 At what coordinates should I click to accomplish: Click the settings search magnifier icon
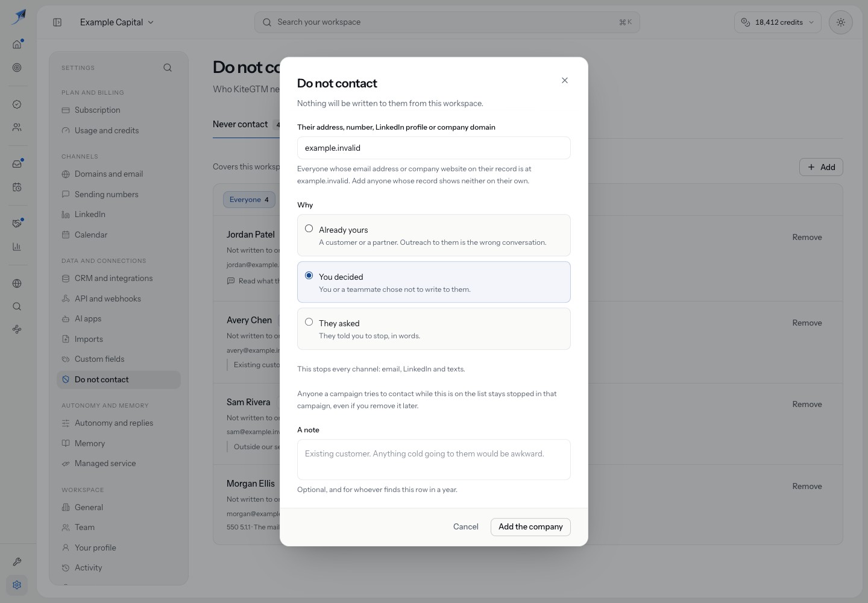(168, 68)
